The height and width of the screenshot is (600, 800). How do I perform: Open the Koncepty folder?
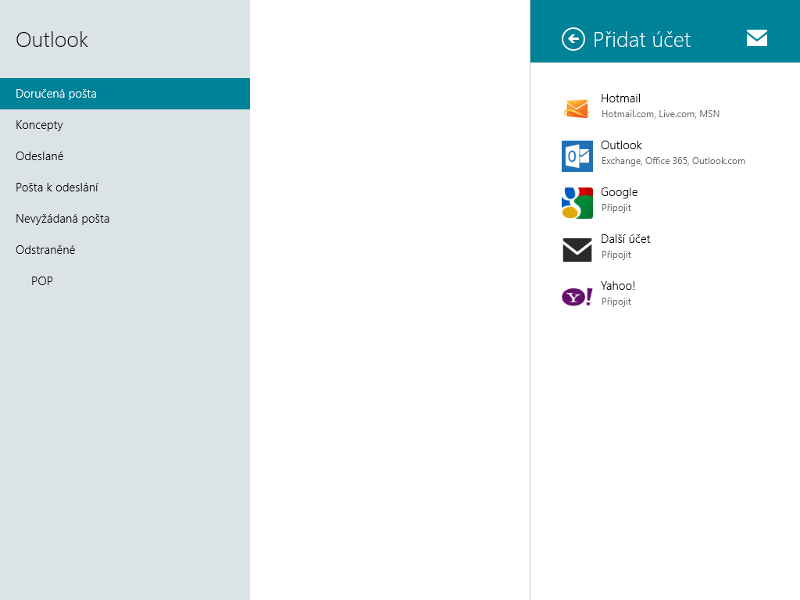[40, 125]
